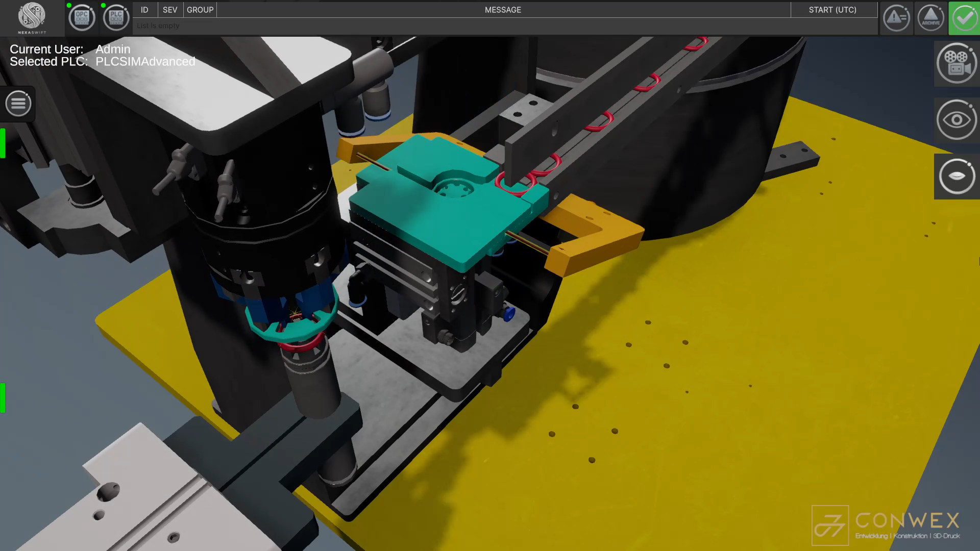Sort alarms by SEV column header

click(x=170, y=10)
